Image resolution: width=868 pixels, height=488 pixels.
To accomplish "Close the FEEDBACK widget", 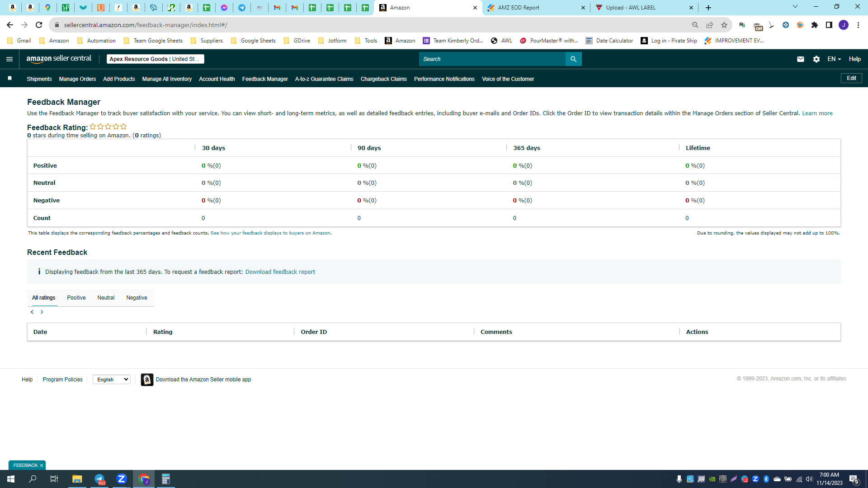I will click(42, 465).
